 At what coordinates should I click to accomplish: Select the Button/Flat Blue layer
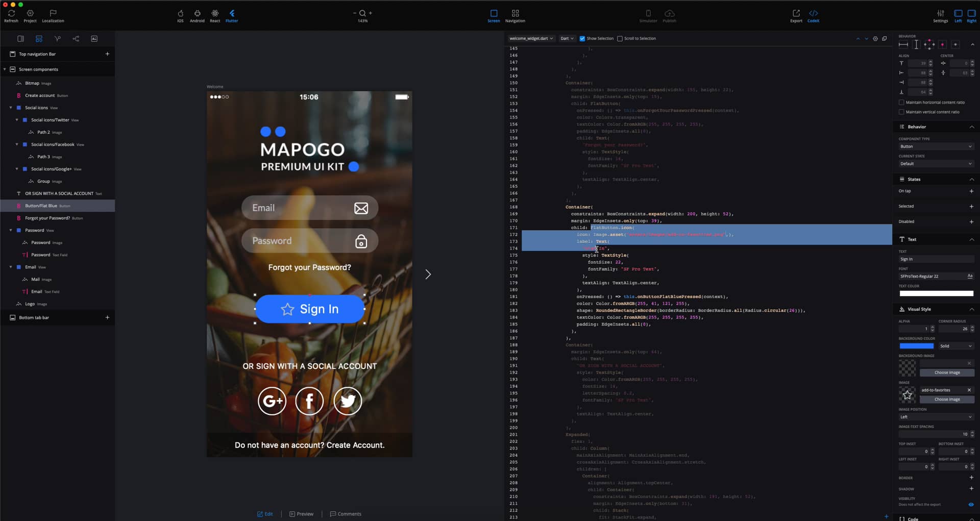[x=58, y=206]
